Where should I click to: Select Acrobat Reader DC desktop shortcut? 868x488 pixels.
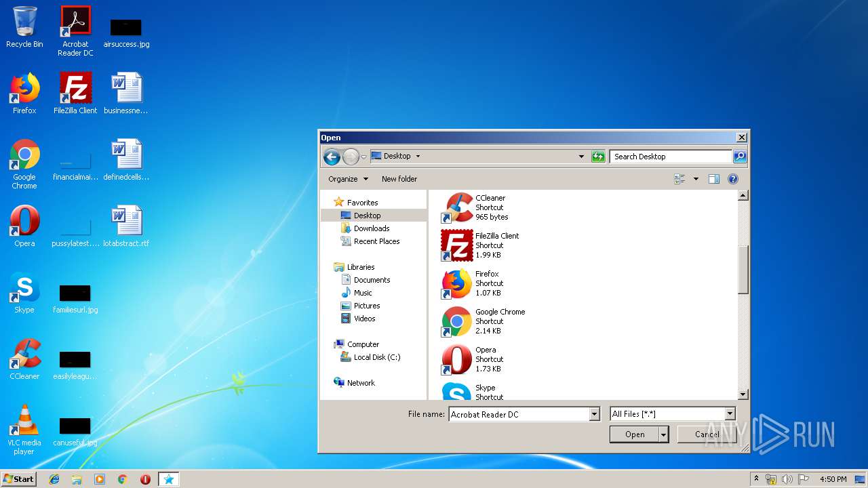75,31
